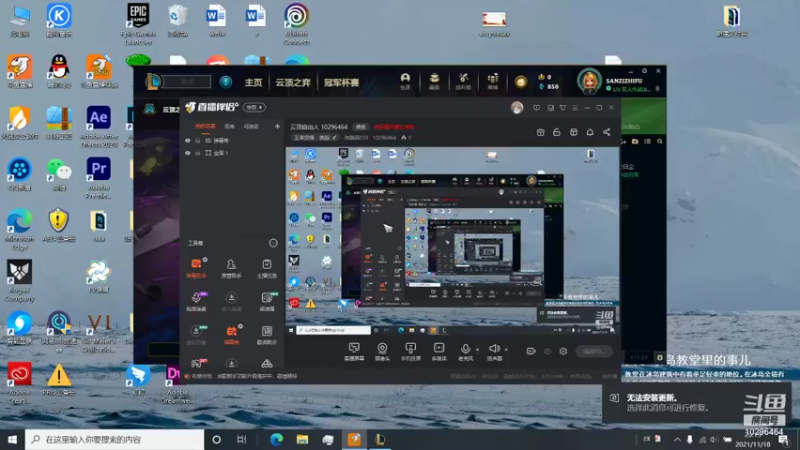800x450 pixels.
Task: Click the Windows taskbar search box
Action: (x=114, y=439)
